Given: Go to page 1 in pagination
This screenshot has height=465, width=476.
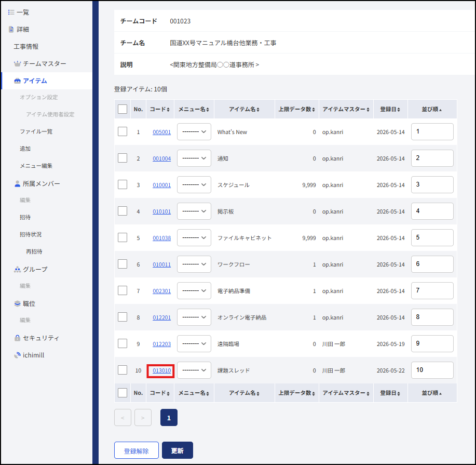Looking at the screenshot, I should [169, 418].
